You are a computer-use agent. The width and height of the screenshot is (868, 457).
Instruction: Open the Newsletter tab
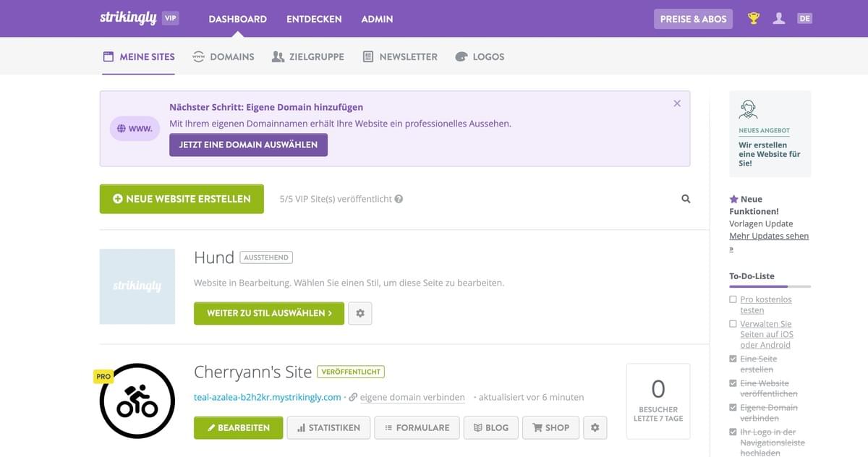(x=400, y=56)
